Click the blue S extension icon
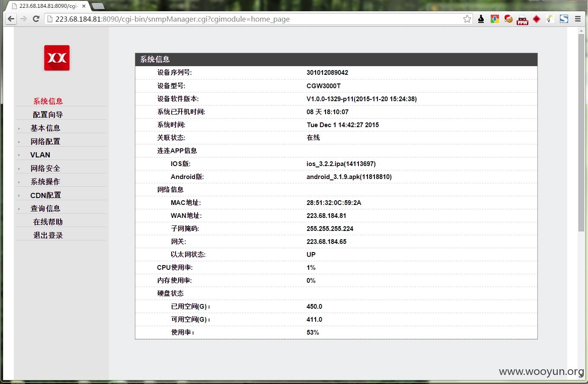Viewport: 588px width, 384px height. point(564,19)
